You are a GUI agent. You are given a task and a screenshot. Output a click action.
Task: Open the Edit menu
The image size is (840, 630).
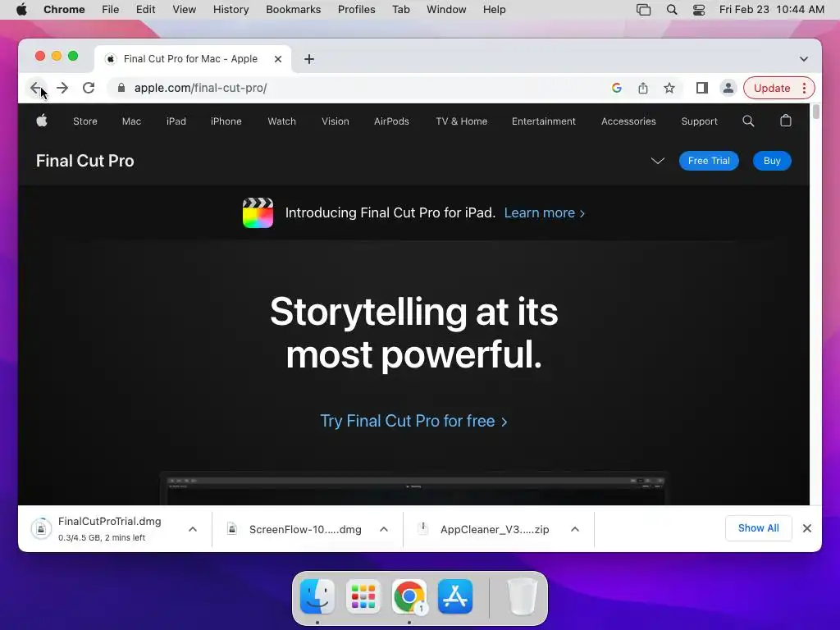[x=145, y=10]
